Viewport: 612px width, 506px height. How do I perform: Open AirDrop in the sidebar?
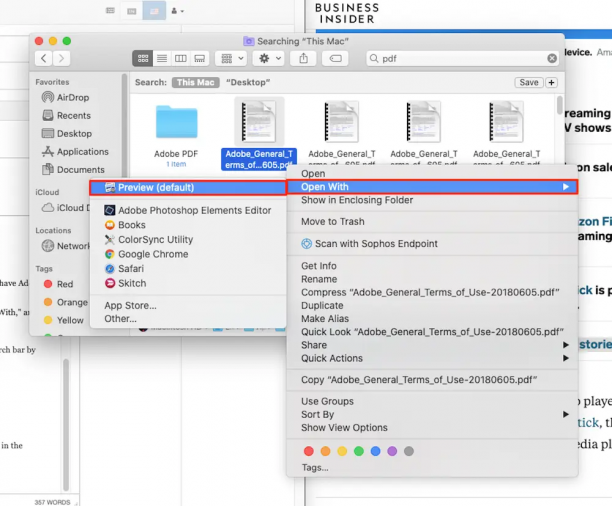(66, 97)
